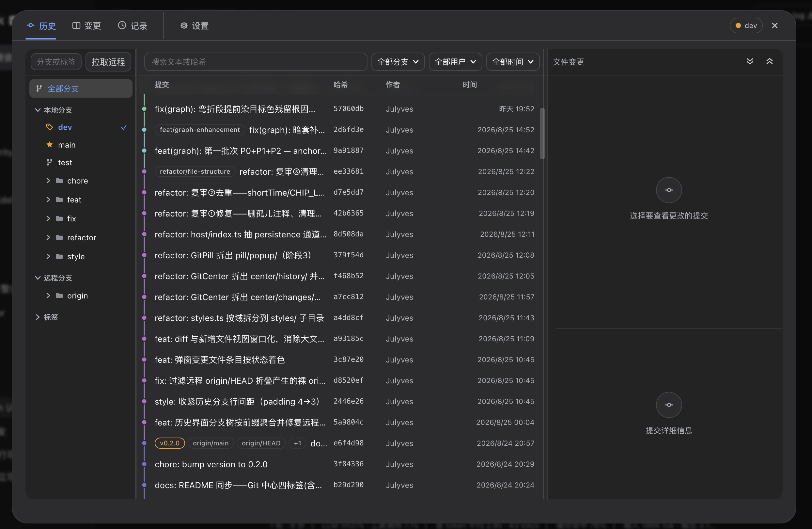Click the branch icon beside test
The width and height of the screenshot is (812, 529).
pos(50,162)
